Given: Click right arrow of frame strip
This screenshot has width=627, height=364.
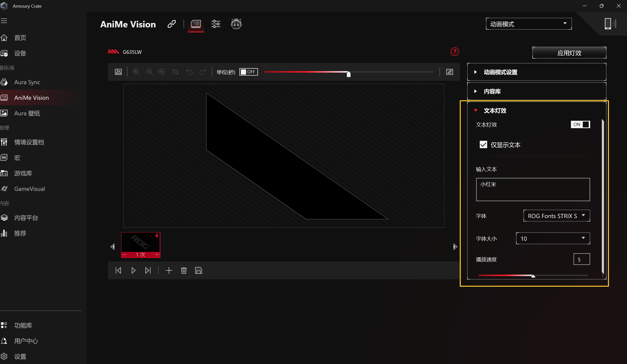Looking at the screenshot, I should [455, 247].
